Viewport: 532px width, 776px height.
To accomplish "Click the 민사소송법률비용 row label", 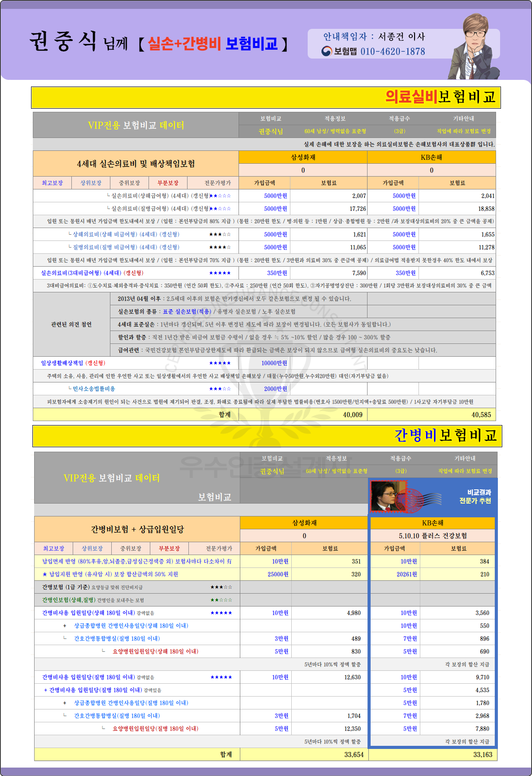I will click(x=92, y=389).
